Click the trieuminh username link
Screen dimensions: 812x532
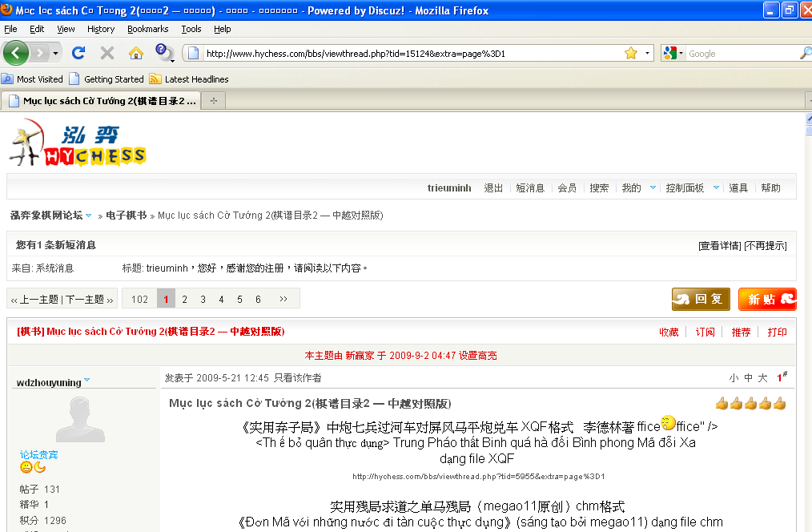[x=449, y=188]
